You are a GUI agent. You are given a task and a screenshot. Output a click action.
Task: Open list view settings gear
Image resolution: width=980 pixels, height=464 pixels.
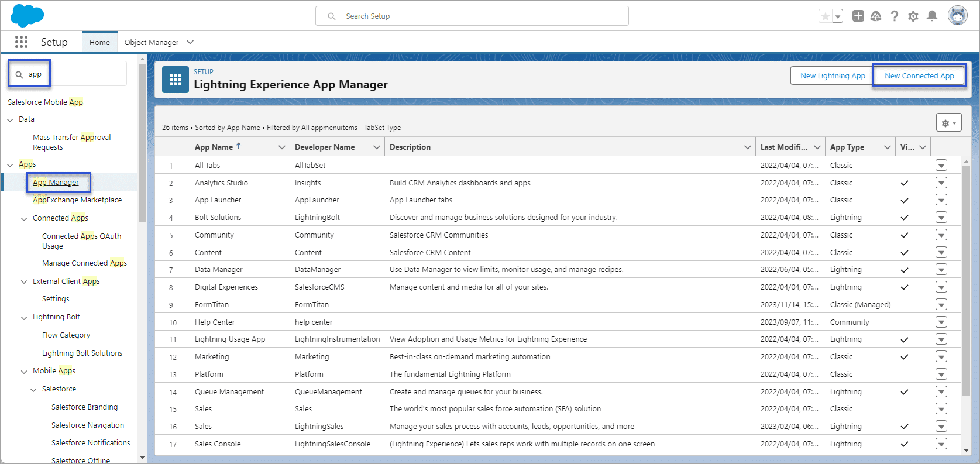[948, 123]
